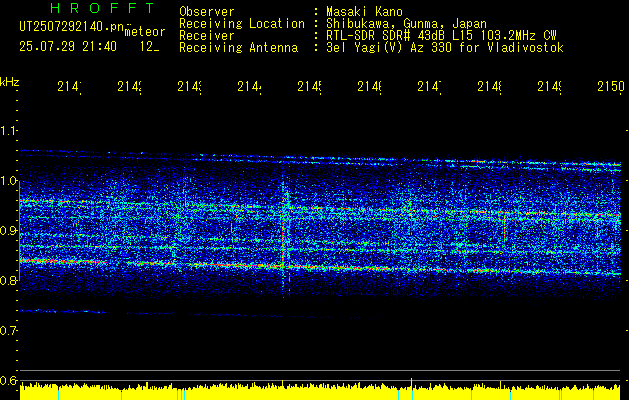Click the date stamp 25.07.29 21:40
629x400 pixels.
(x=68, y=47)
